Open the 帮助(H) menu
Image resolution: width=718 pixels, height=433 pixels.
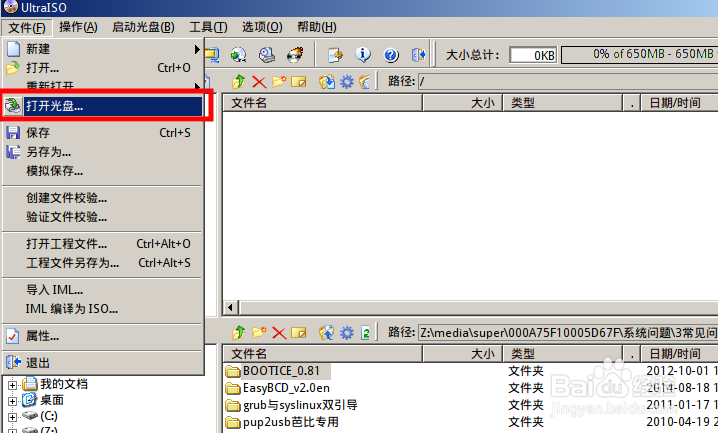[x=317, y=27]
